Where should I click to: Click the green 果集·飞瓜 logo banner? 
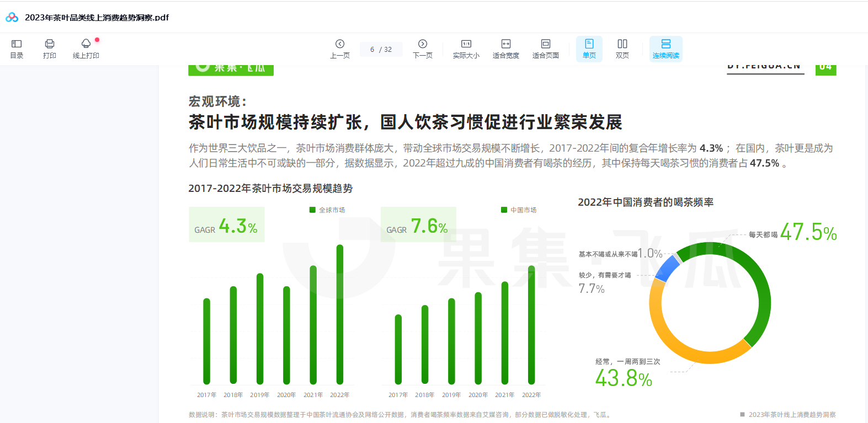231,69
